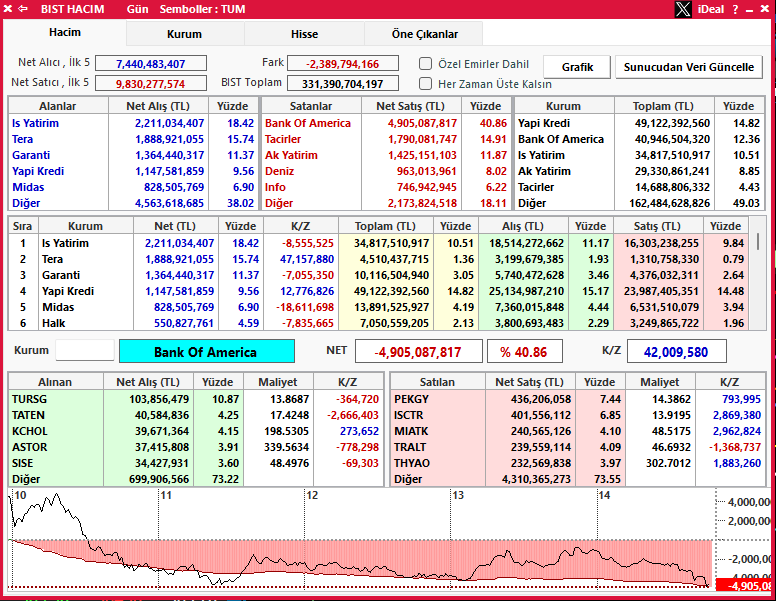The height and width of the screenshot is (601, 776).
Task: Select Midas in Alanlar list
Action: (x=28, y=187)
